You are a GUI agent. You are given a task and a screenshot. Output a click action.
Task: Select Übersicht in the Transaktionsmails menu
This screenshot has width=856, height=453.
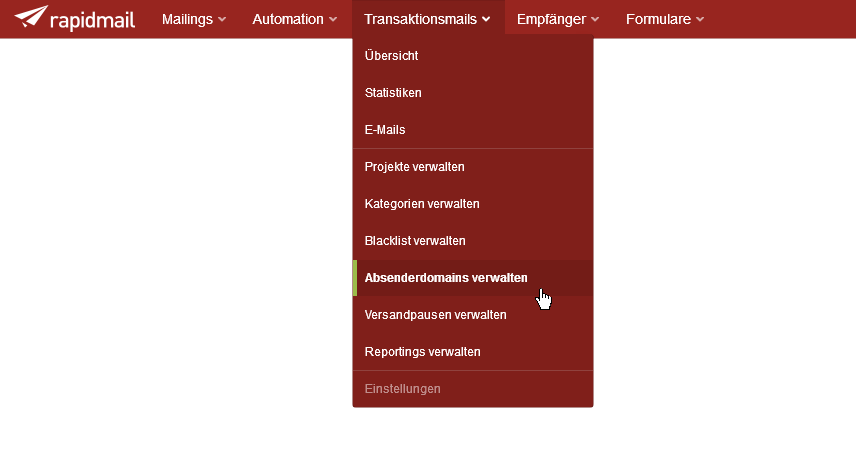pyautogui.click(x=473, y=56)
